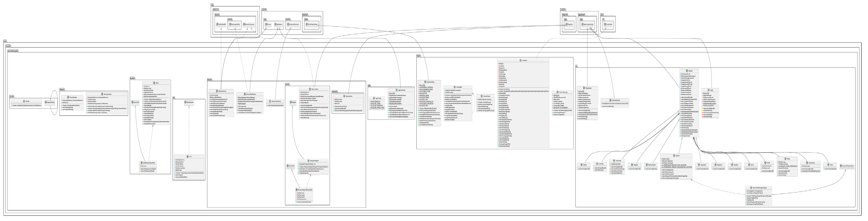
Task: Click the Profile class name
Action: (768, 163)
